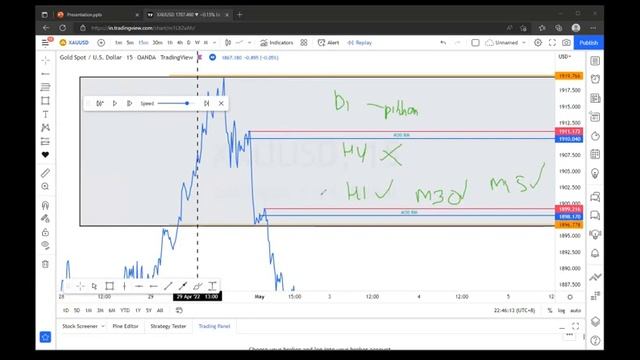Select vertical line tool in floating toolbar
Image resolution: width=640 pixels, height=360 pixels.
pyautogui.click(x=124, y=286)
